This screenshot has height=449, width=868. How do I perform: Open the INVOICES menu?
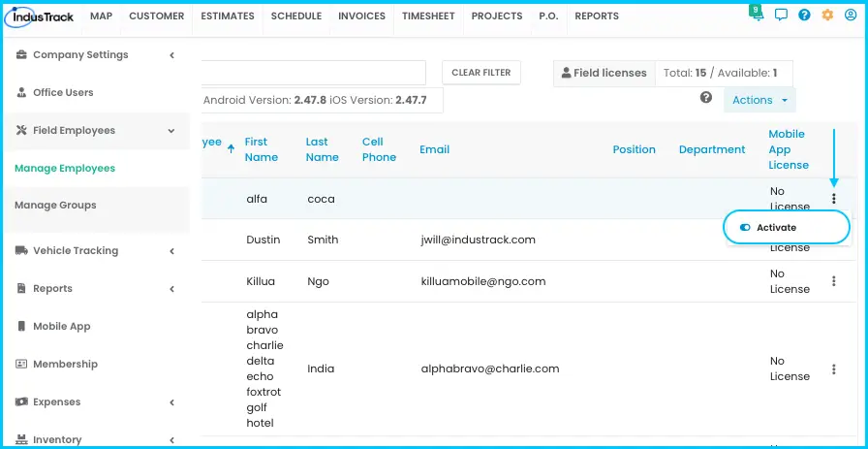pyautogui.click(x=362, y=16)
